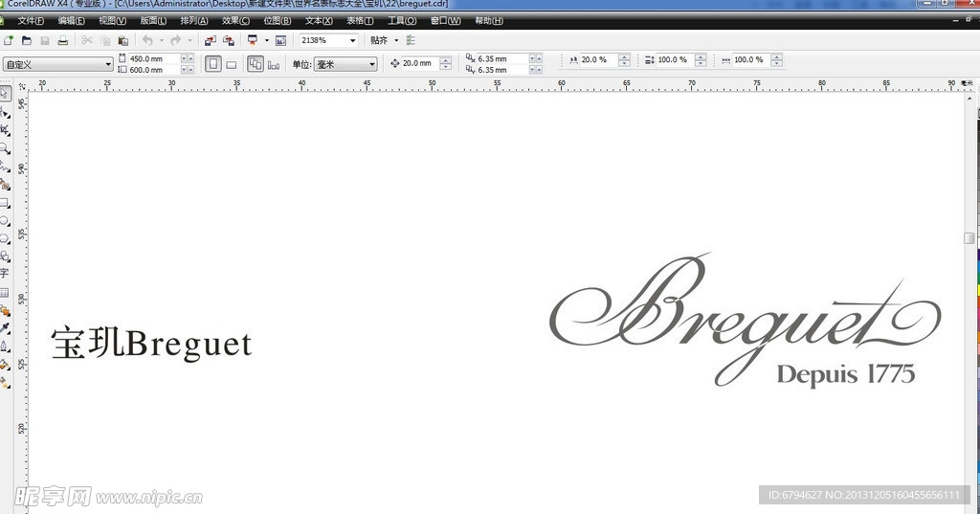Copy selection with the Copy icon

[x=105, y=40]
